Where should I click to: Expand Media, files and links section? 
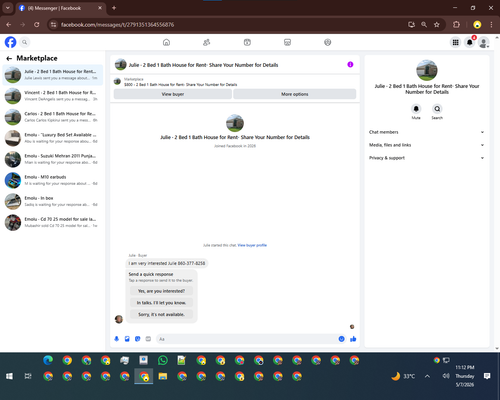coord(426,145)
